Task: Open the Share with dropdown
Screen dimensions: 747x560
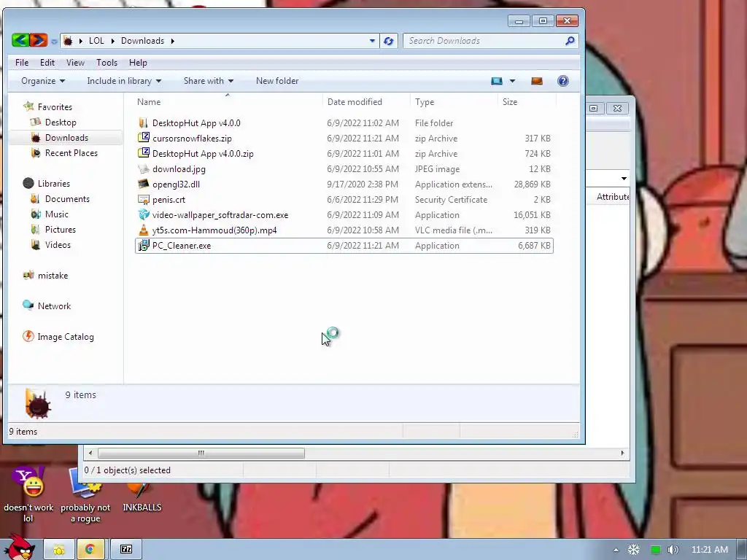Action: coord(208,81)
